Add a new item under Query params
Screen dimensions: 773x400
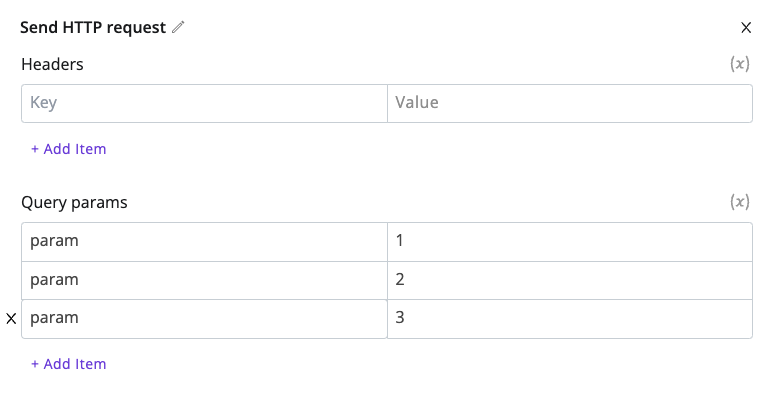coord(69,364)
